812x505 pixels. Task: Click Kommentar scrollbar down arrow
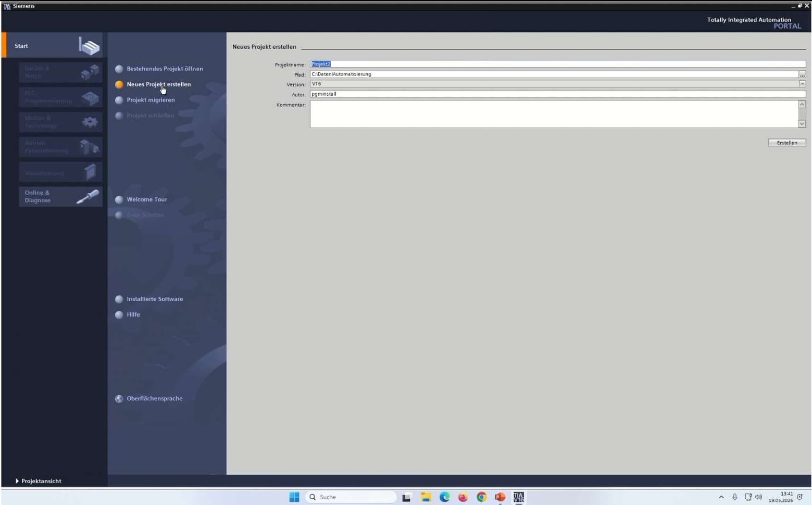coord(802,124)
